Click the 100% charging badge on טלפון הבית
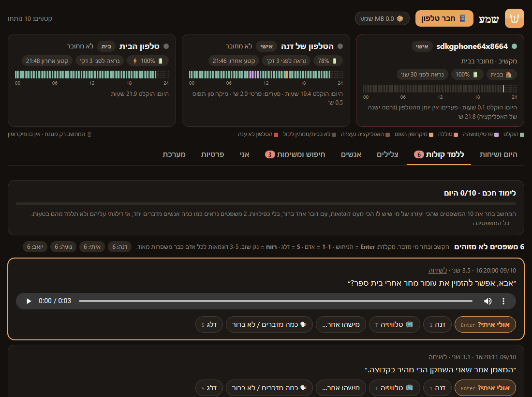 coord(147,61)
